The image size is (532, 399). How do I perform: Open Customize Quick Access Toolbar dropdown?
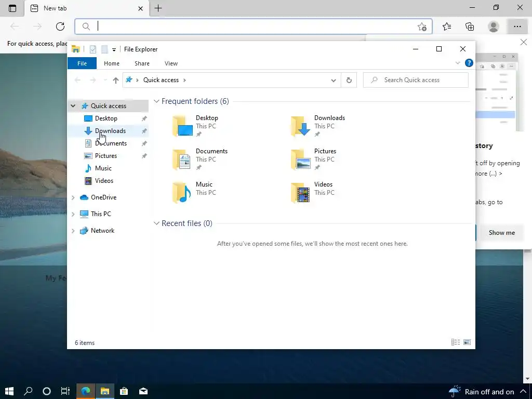pos(114,49)
